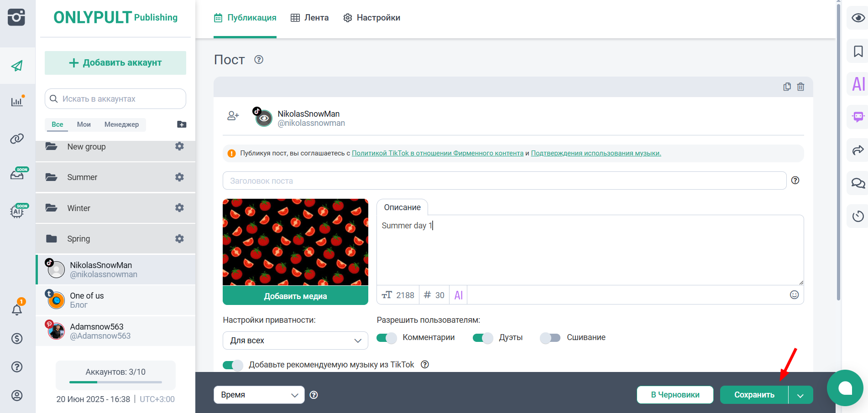Enable the Сшивание toggle
868x413 pixels.
tap(550, 338)
